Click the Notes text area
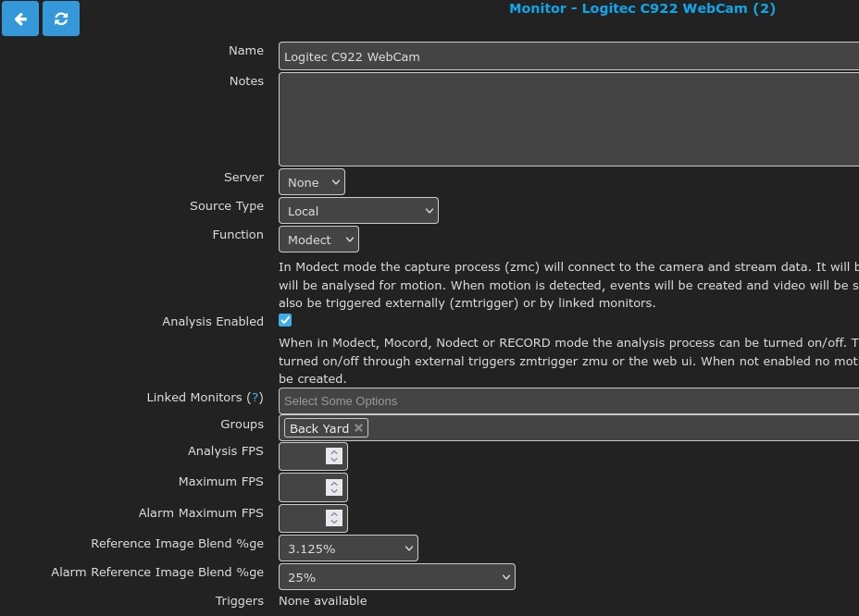 pos(568,118)
